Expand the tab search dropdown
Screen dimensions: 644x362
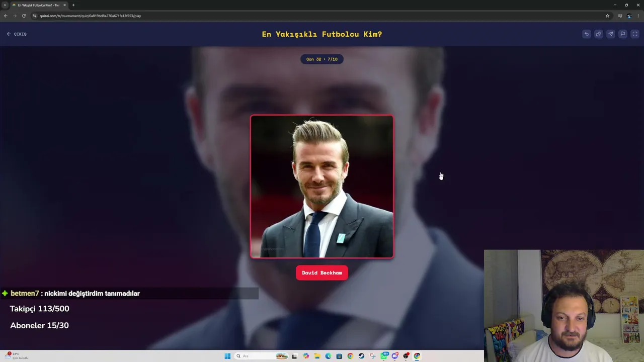coord(5,5)
